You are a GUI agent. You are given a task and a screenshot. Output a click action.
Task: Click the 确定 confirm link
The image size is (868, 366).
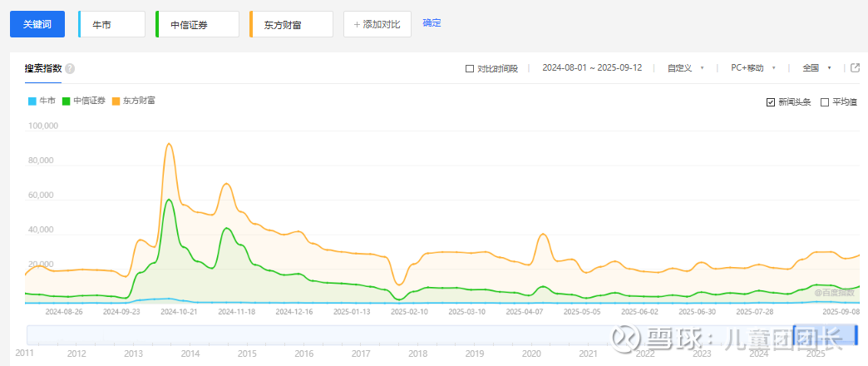tap(432, 23)
